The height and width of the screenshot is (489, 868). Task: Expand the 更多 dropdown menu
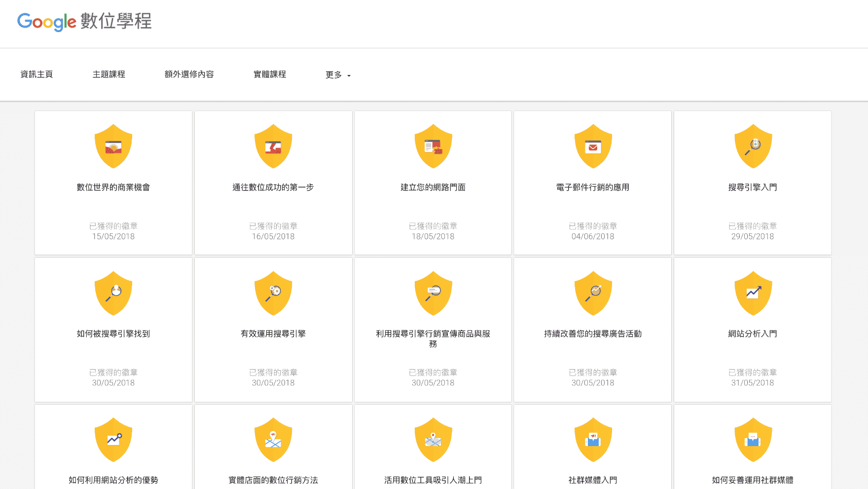click(x=338, y=75)
